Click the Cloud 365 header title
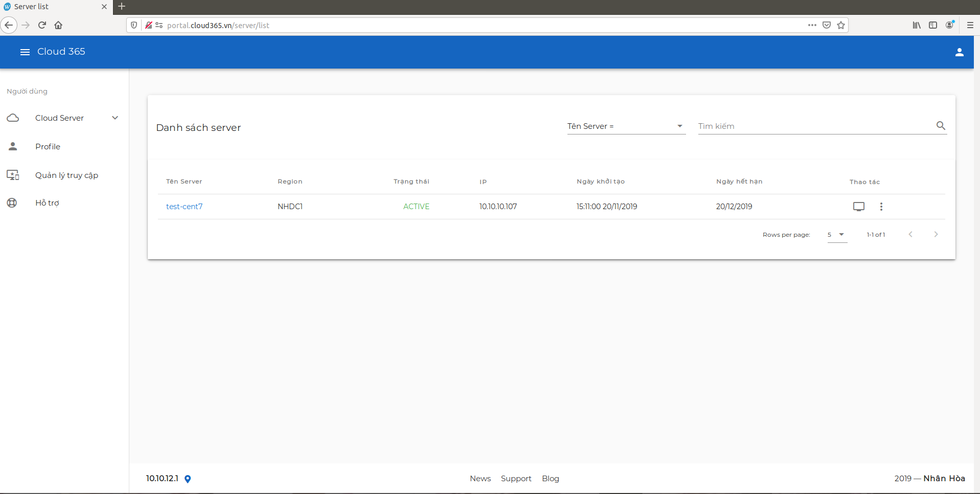 61,52
